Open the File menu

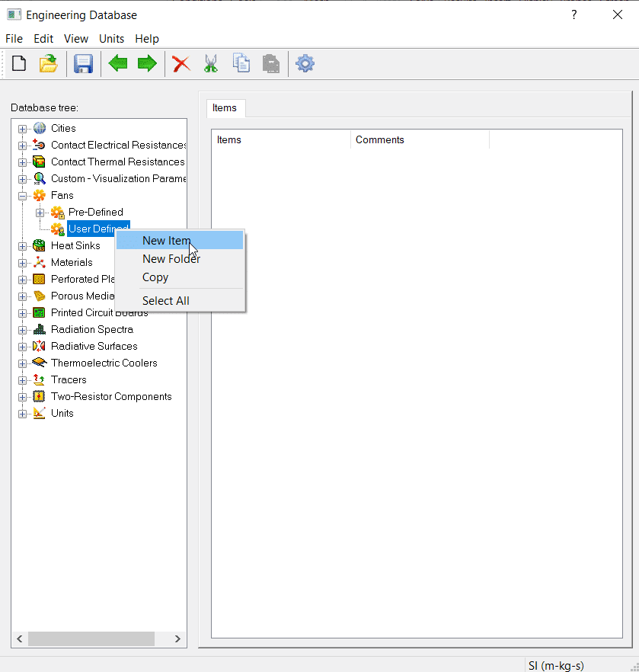14,39
